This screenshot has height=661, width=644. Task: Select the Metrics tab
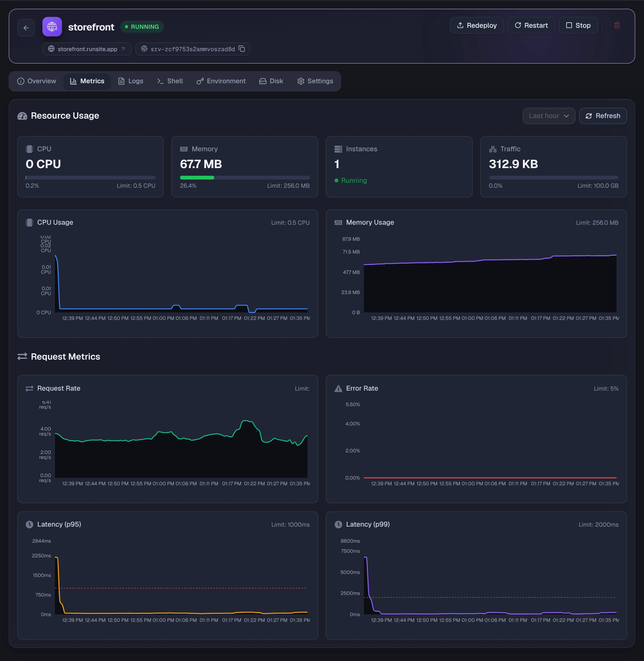[x=87, y=81]
